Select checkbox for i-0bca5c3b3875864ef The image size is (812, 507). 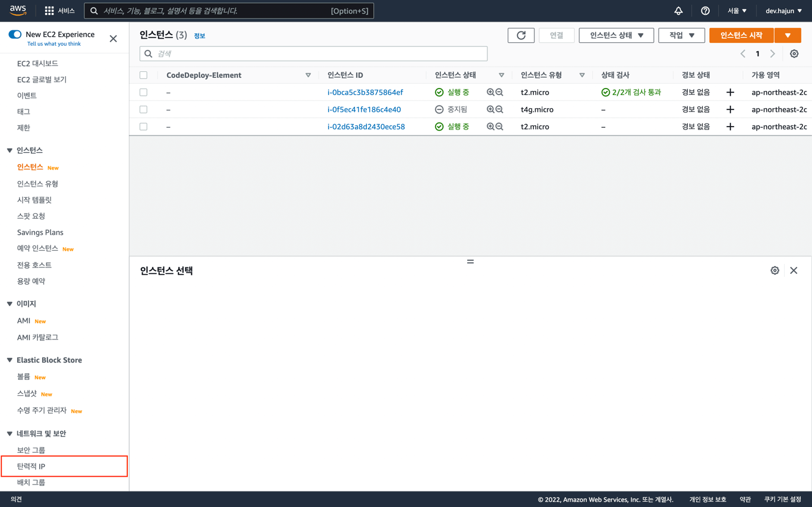[143, 92]
